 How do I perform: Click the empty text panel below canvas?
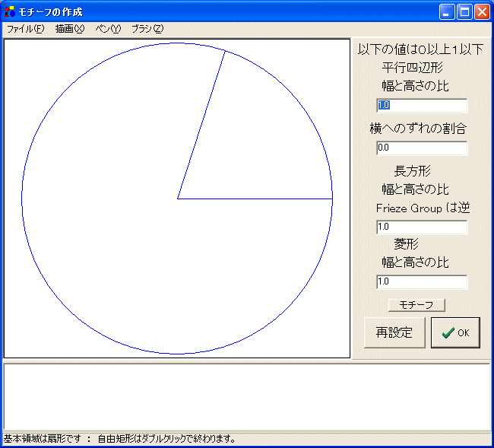click(x=246, y=397)
